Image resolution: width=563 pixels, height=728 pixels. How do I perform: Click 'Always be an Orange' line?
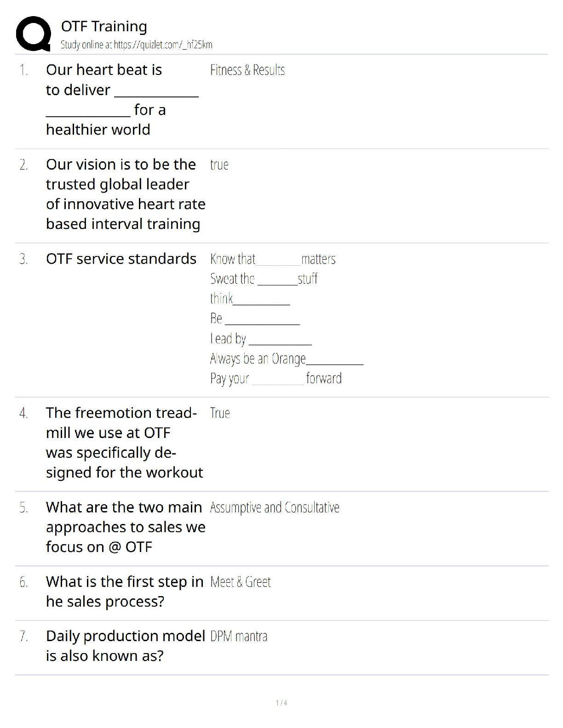click(286, 359)
